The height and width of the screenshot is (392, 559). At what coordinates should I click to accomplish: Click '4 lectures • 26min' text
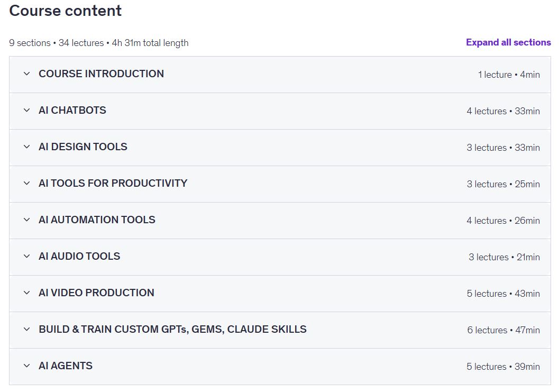pos(503,221)
